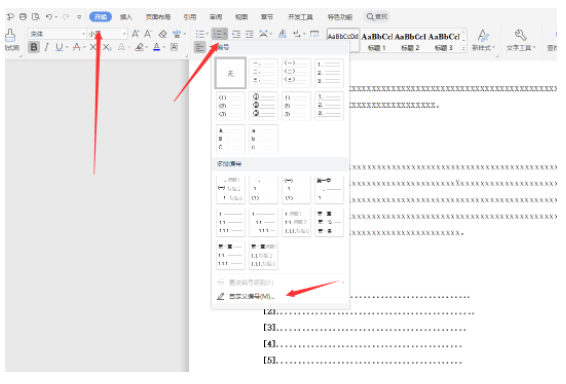Click the Format Painter brush icon
This screenshot has height=384, width=566.
coord(10,35)
